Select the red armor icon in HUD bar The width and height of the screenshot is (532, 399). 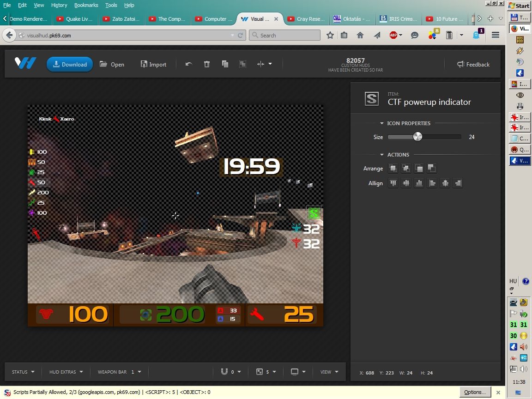pyautogui.click(x=46, y=314)
